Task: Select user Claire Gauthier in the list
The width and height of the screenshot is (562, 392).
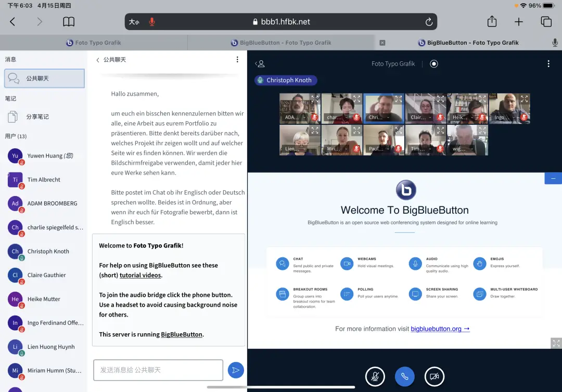Action: point(44,275)
